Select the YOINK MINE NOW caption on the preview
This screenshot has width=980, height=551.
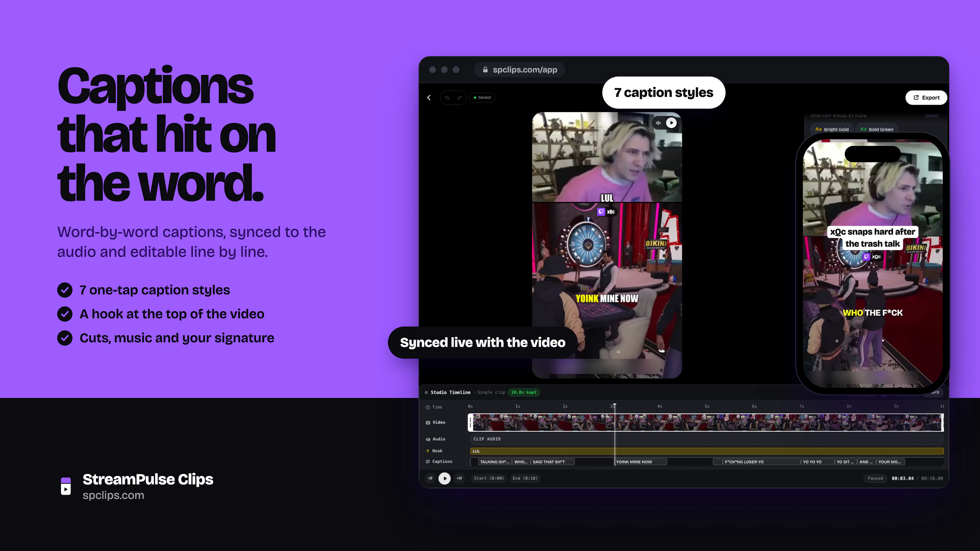click(607, 298)
